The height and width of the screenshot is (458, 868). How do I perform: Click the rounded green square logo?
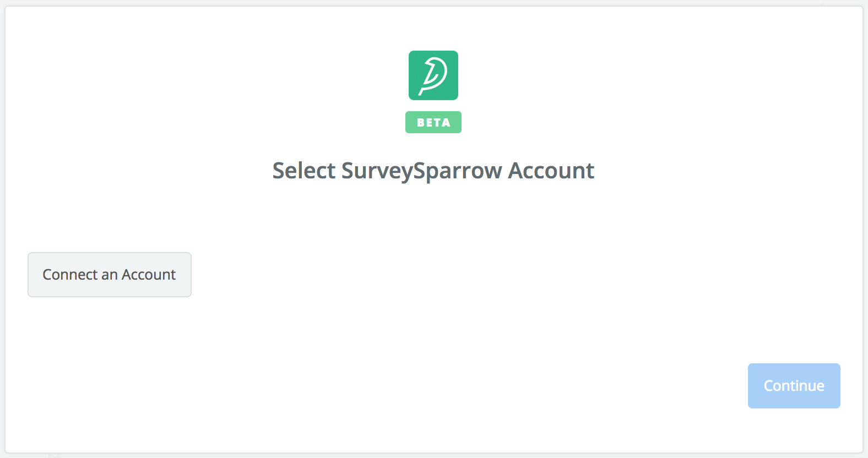pyautogui.click(x=433, y=75)
